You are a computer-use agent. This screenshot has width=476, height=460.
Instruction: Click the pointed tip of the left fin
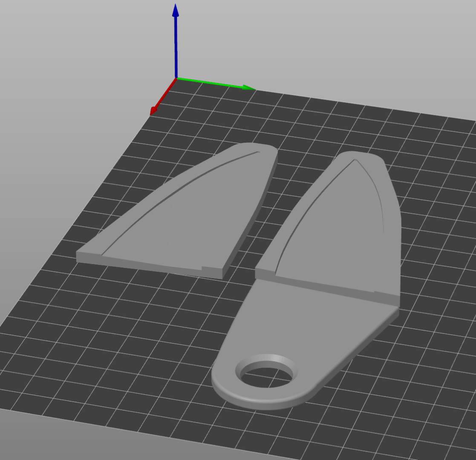260,147
